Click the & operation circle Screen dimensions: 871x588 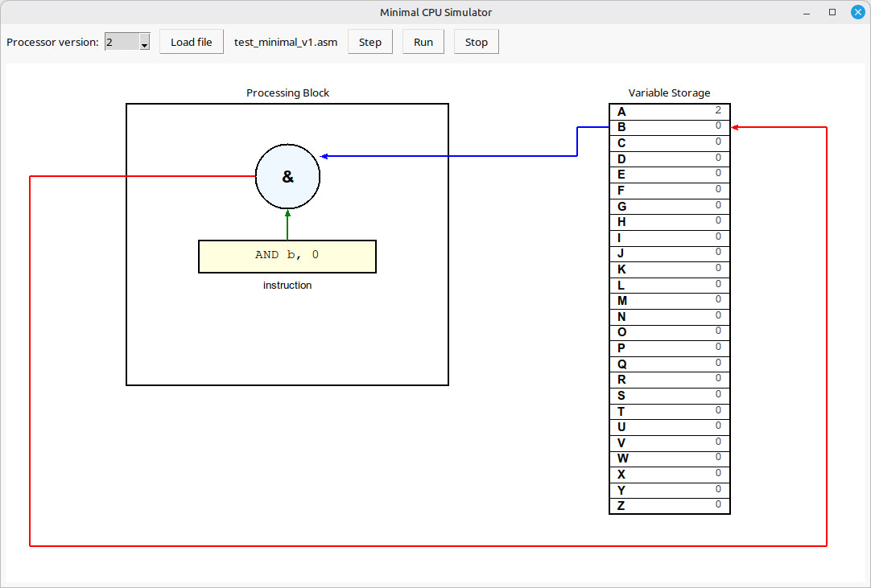coord(287,177)
